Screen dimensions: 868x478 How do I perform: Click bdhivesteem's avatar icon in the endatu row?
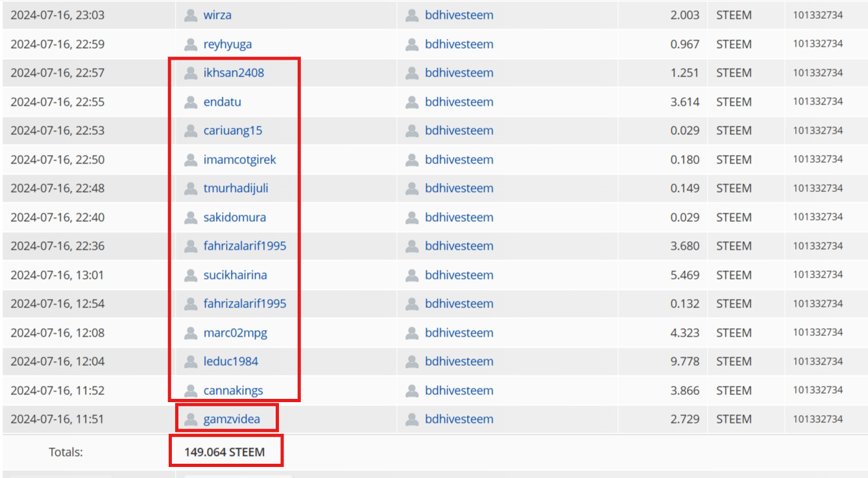point(412,102)
